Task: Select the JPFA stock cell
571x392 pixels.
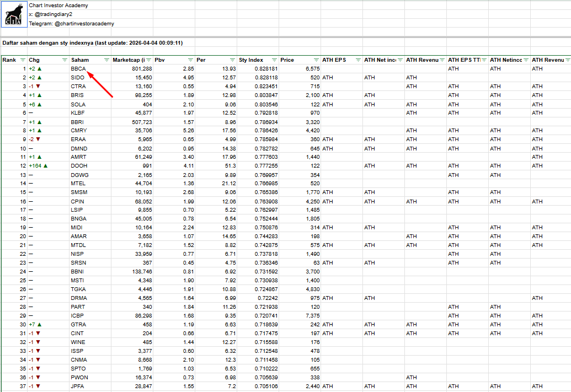Action: 90,386
